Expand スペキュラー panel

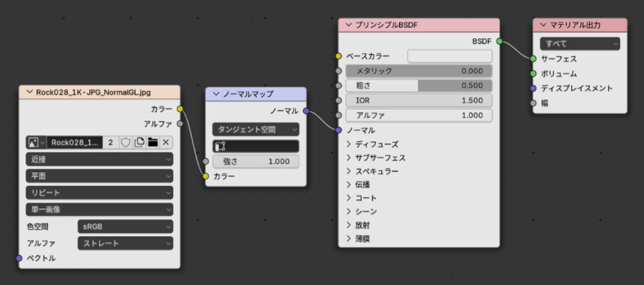point(349,171)
